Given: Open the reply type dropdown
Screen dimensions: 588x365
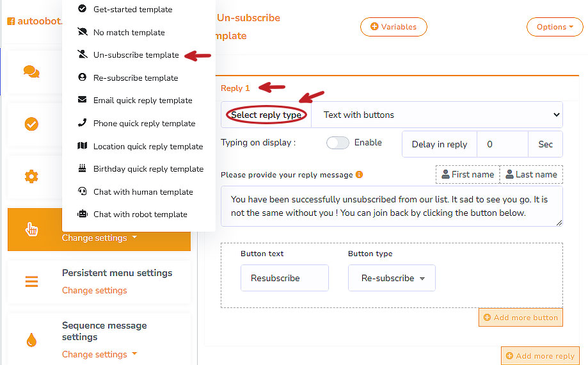Looking at the screenshot, I should click(x=437, y=115).
